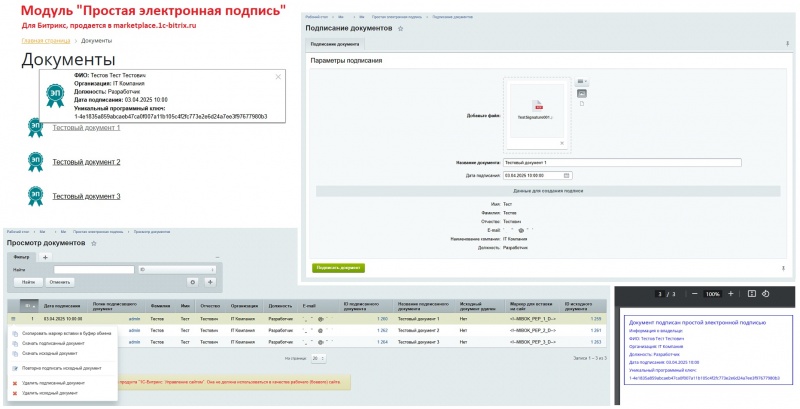800x409 pixels.
Task: Close the signature info popup
Action: (278, 77)
